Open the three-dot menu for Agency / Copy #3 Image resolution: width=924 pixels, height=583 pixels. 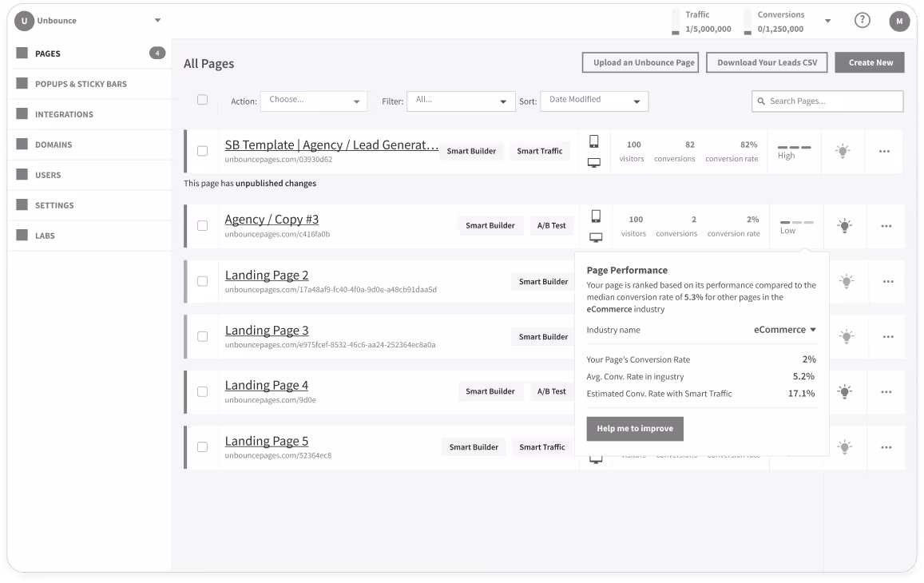coord(886,226)
